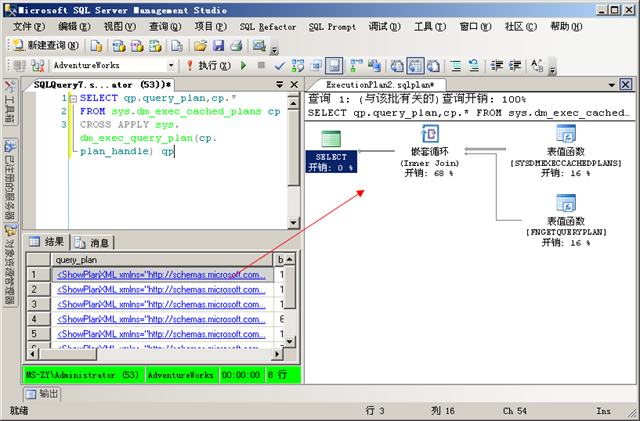This screenshot has height=421, width=640.
Task: Open the 视图(V) menu
Action: 119,27
